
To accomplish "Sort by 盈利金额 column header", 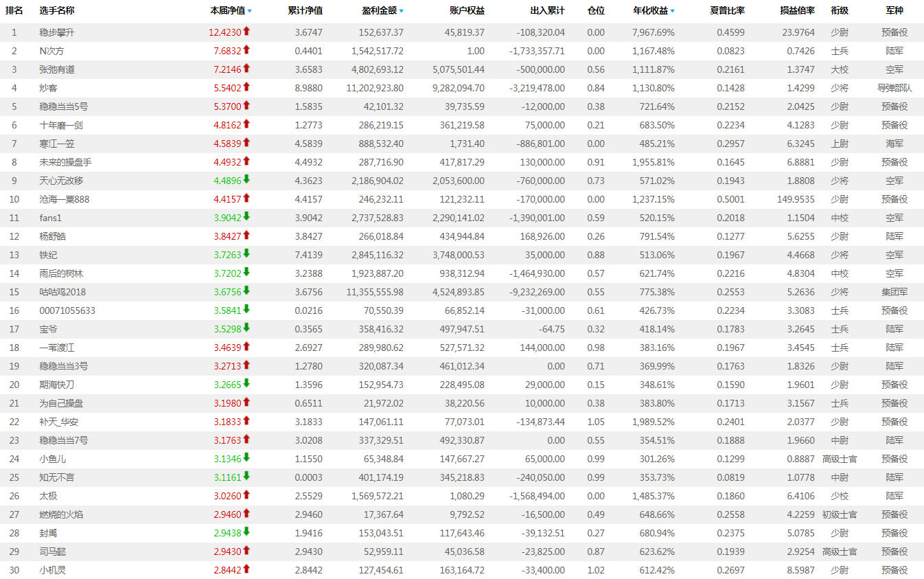I will [x=382, y=11].
